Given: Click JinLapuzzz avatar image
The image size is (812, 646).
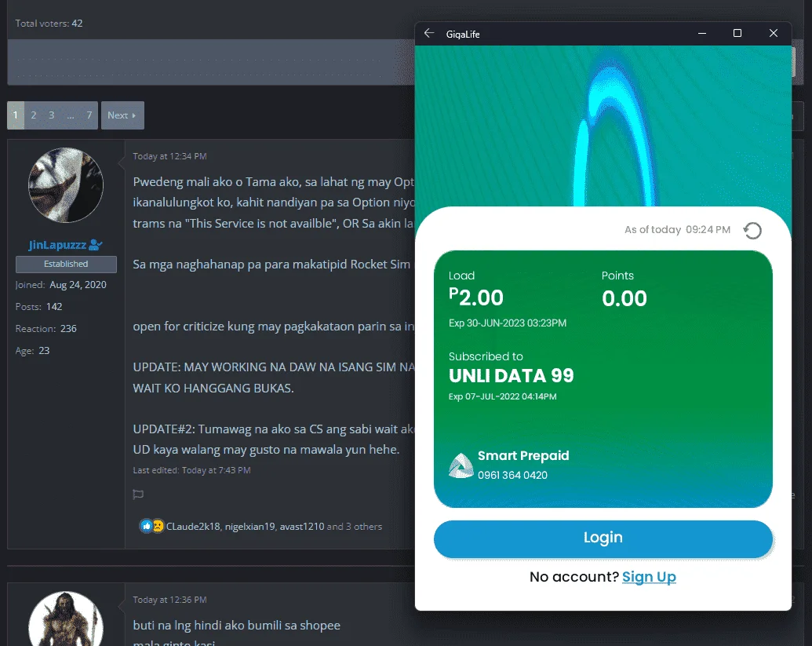Looking at the screenshot, I should pos(66,185).
